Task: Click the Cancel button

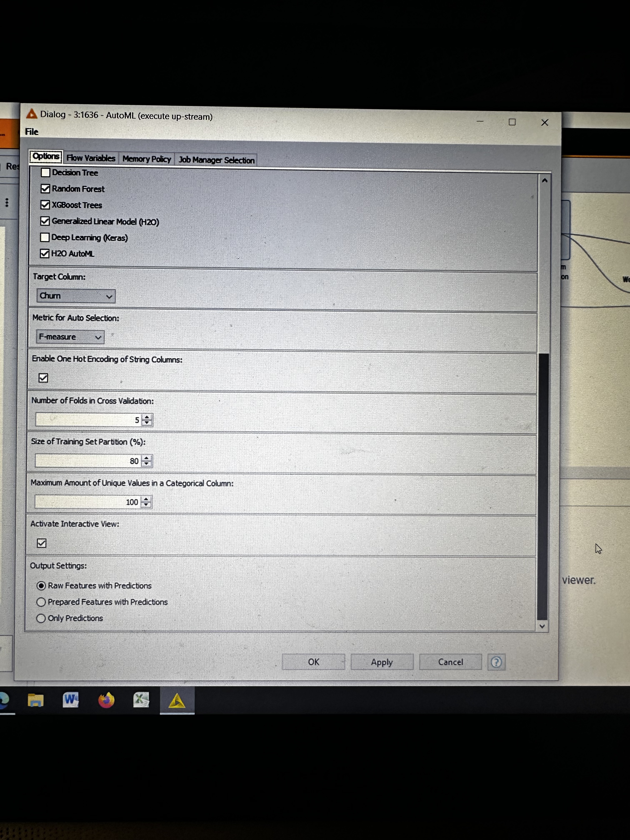Action: click(450, 662)
